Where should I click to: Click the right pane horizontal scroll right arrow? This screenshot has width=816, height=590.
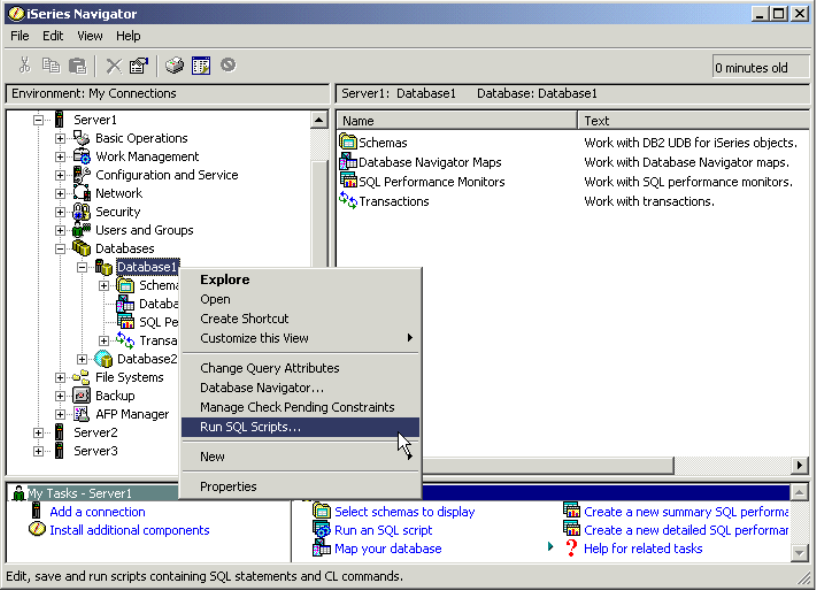(799, 465)
